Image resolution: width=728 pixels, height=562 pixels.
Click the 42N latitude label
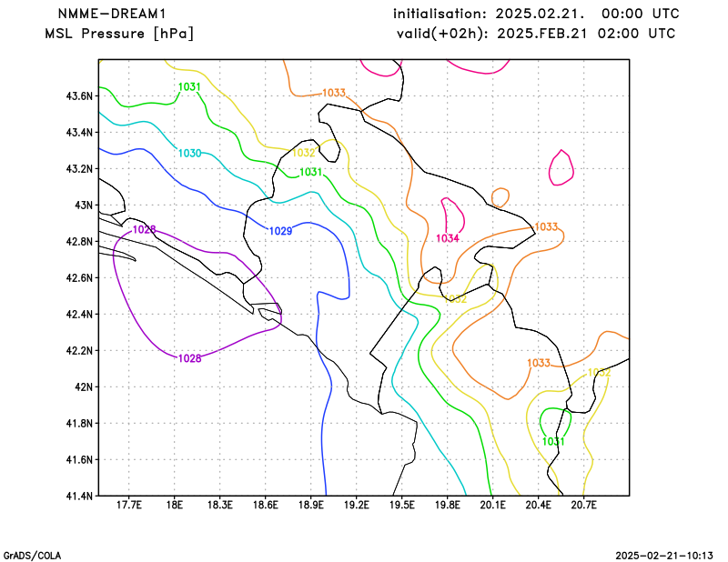coord(84,386)
